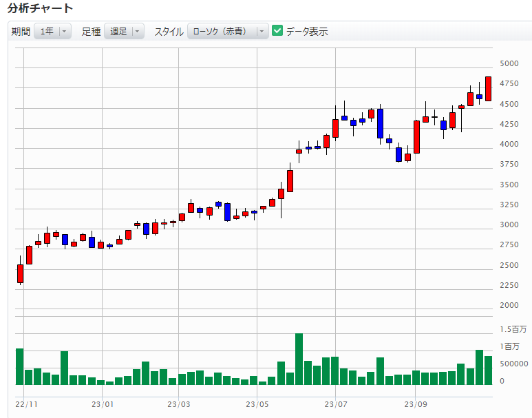Click the 500000 volume axis label

click(513, 364)
